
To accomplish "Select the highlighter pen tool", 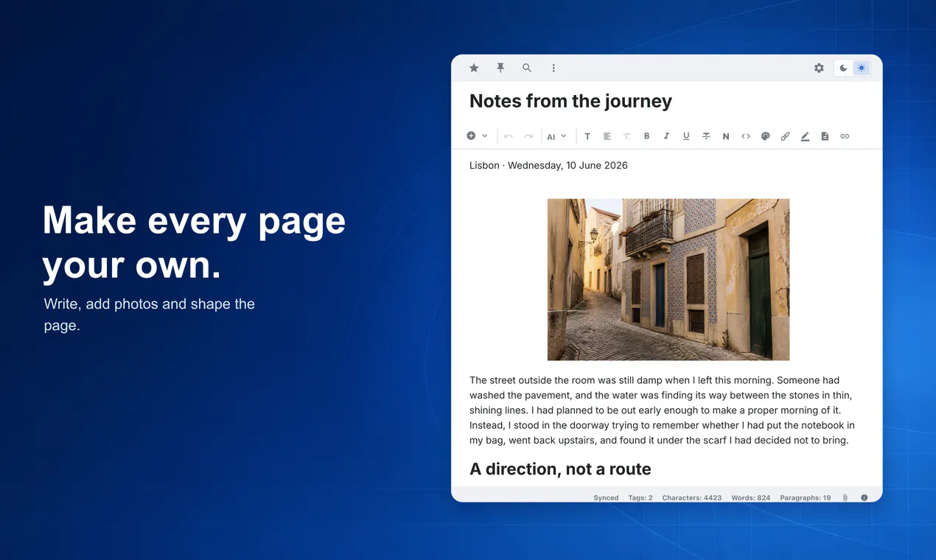I will pos(805,136).
